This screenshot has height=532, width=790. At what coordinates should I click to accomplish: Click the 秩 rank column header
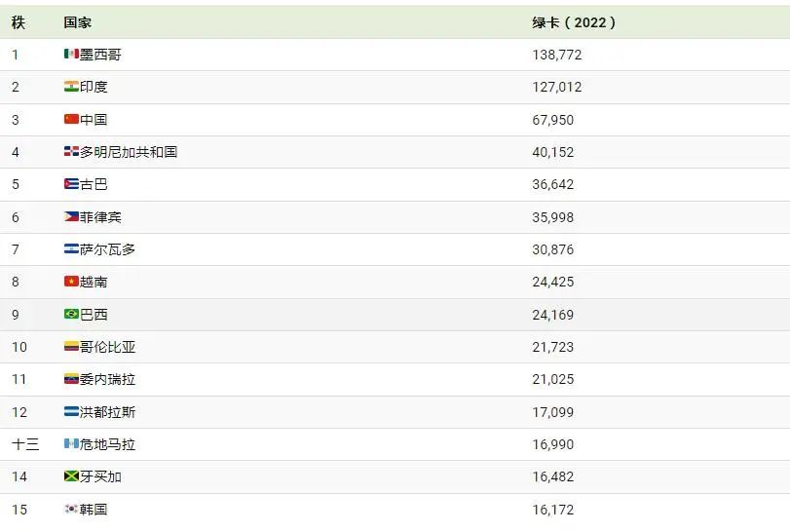[19, 22]
